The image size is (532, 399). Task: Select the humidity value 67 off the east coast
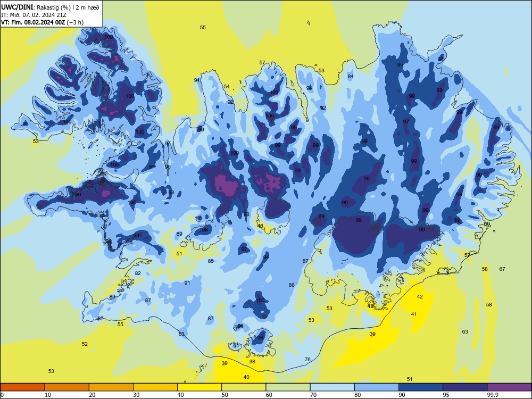pos(502,269)
